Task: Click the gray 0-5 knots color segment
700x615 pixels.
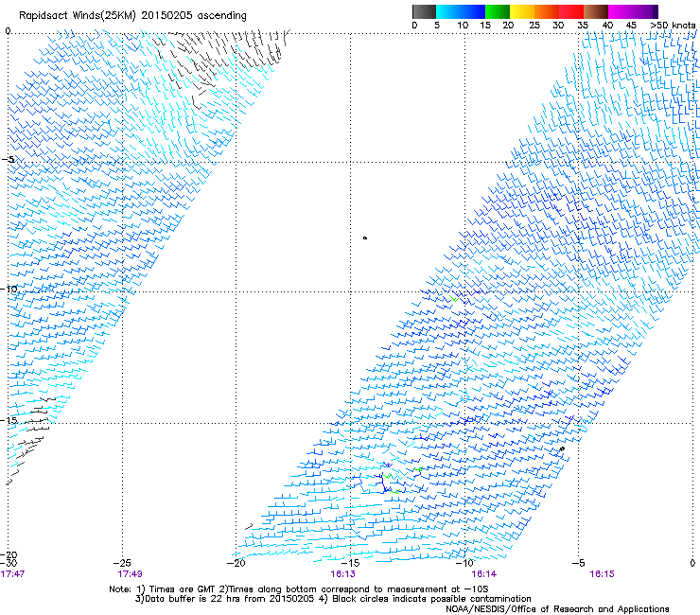Action: 424,11
